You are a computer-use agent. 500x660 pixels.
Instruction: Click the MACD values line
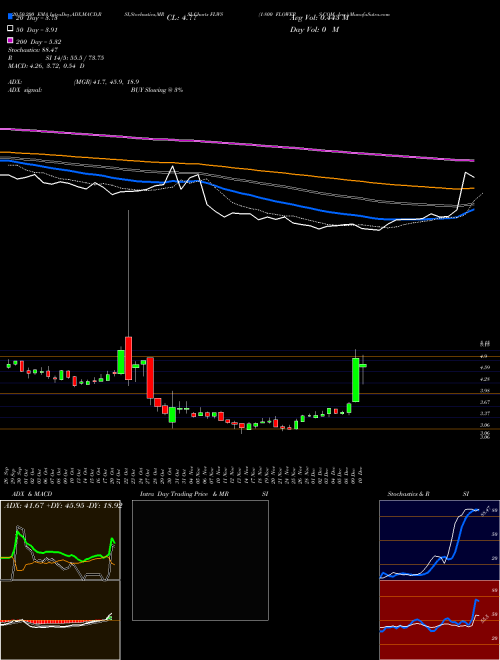tap(46, 66)
